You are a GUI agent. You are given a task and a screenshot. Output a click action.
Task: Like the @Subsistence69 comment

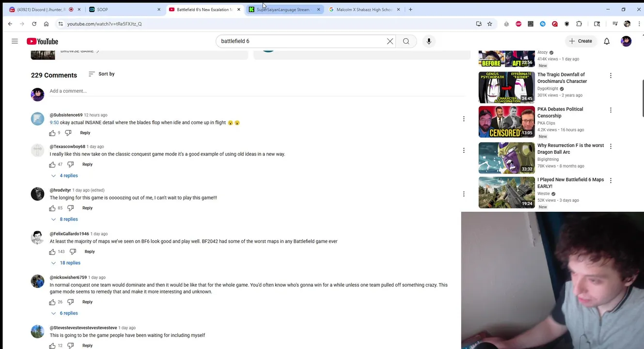click(52, 133)
